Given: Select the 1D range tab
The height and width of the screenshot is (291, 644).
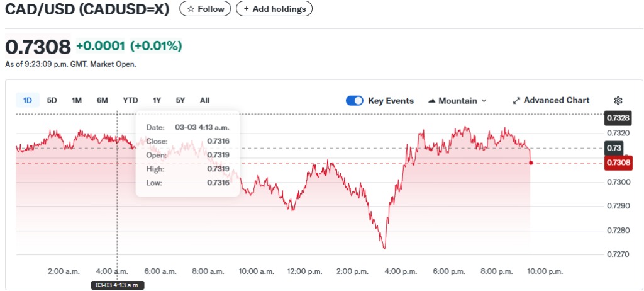Looking at the screenshot, I should [28, 100].
